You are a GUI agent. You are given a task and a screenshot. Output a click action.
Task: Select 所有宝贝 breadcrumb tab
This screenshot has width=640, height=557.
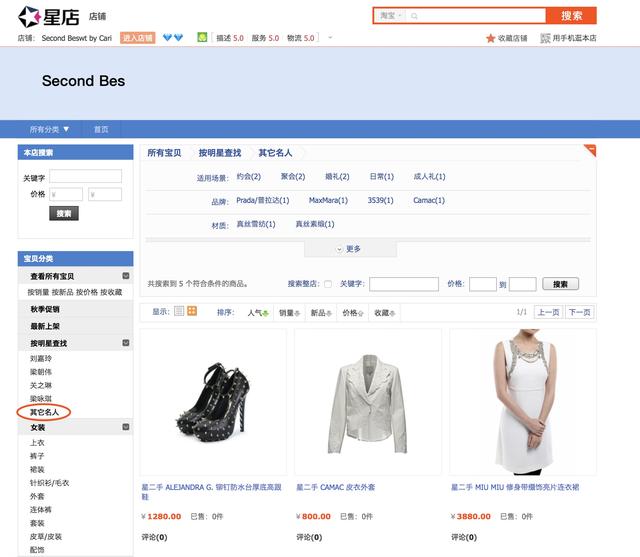coord(164,153)
